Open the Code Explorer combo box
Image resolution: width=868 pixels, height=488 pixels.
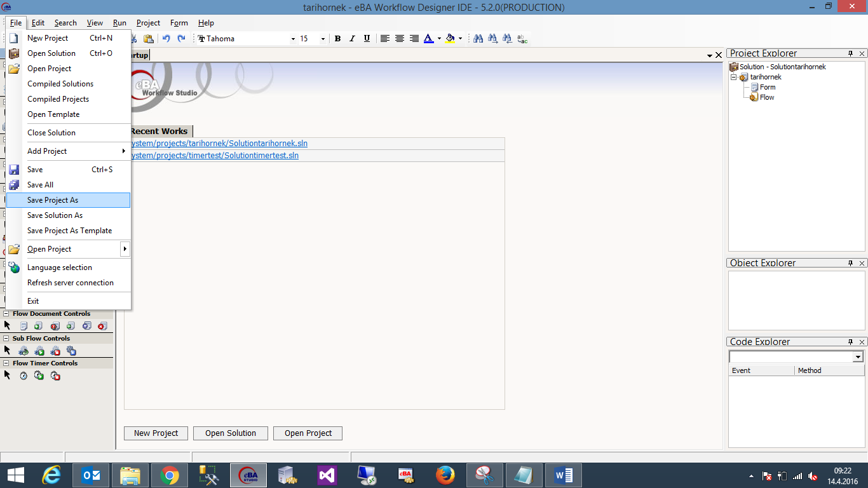click(x=858, y=357)
